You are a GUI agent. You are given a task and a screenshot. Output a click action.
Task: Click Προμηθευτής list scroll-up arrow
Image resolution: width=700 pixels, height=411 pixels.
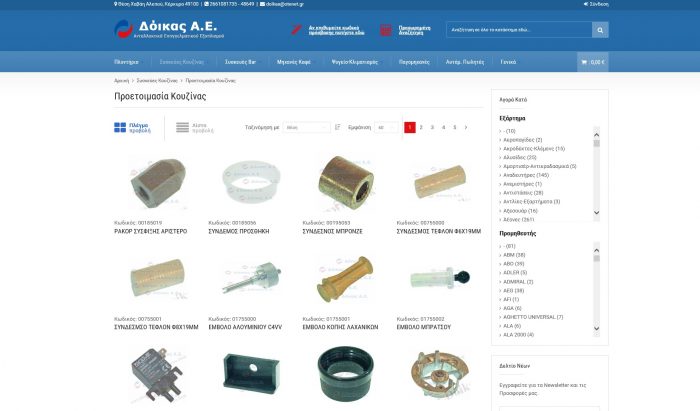point(596,250)
